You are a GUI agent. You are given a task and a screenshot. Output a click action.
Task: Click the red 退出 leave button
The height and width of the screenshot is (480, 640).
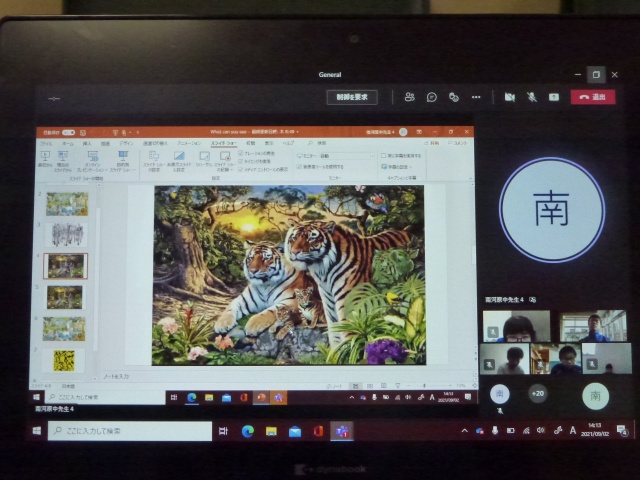tap(593, 97)
